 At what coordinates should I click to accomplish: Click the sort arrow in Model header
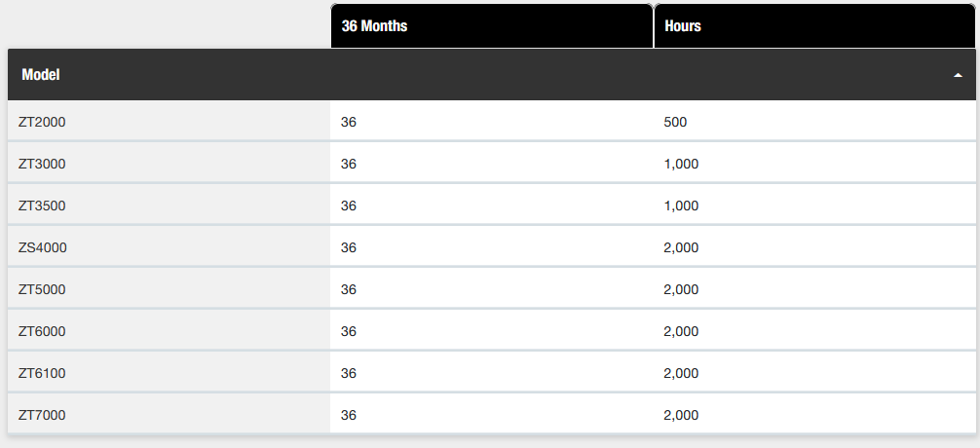(x=958, y=75)
